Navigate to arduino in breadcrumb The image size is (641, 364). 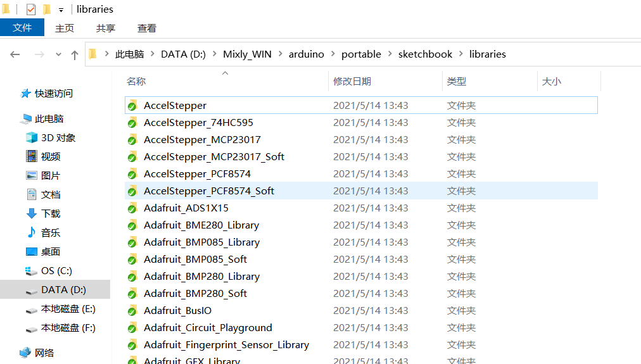tap(306, 54)
